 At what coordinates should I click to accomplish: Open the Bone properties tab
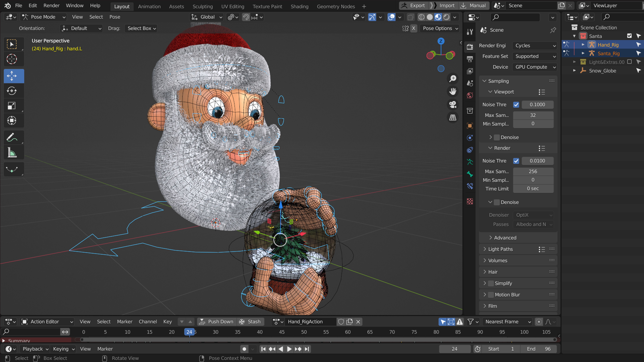[470, 174]
